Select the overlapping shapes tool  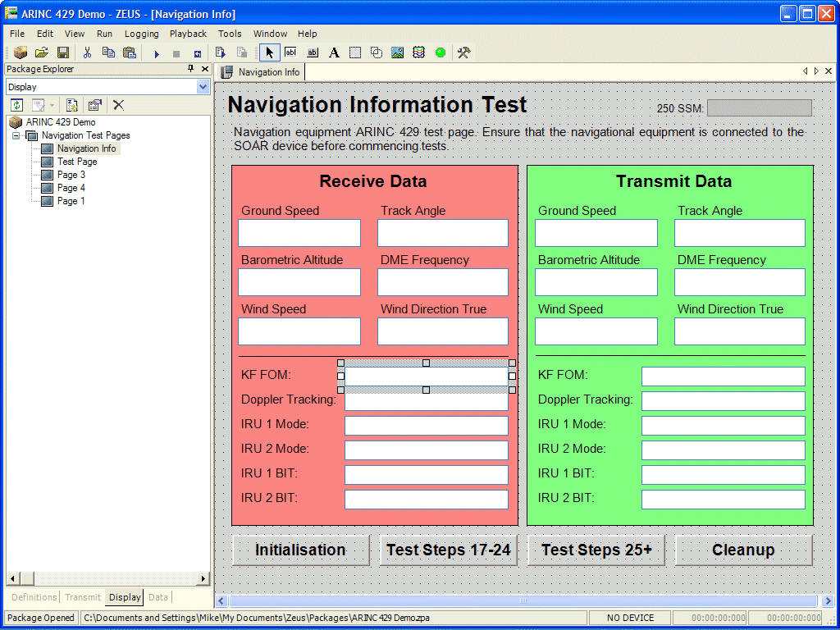[x=377, y=52]
